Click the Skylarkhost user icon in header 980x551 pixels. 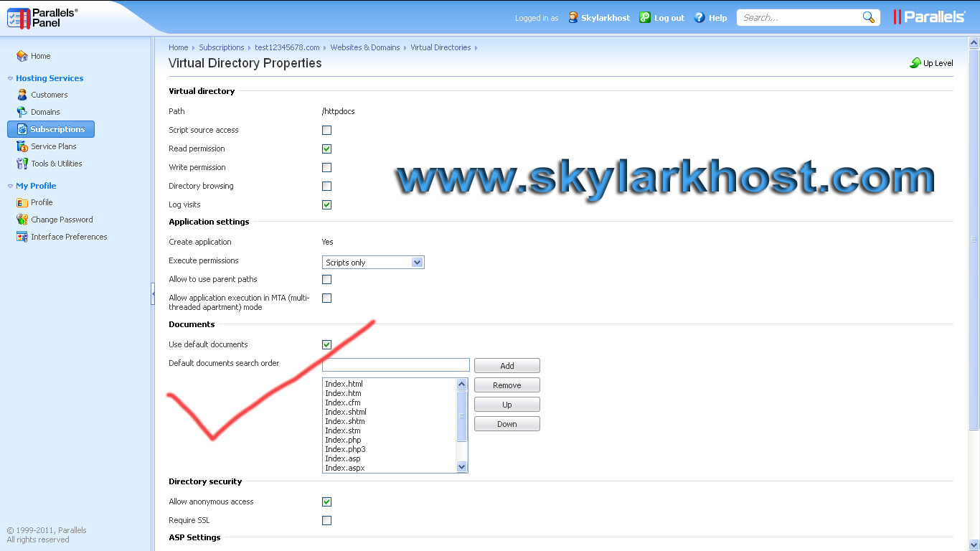[x=573, y=17]
